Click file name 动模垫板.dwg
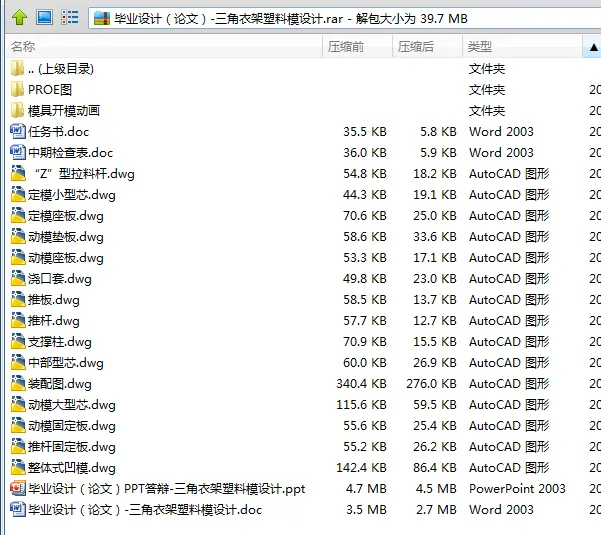Viewport: 601px width, 535px height. 66,237
